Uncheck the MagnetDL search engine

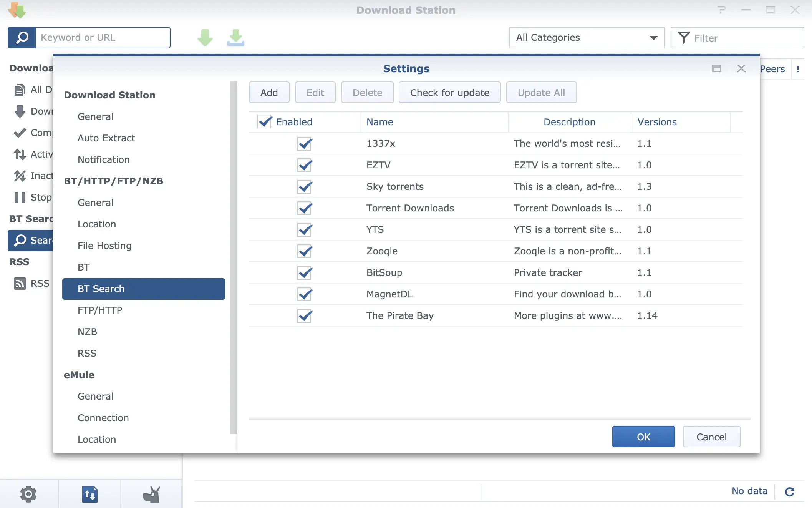point(305,294)
